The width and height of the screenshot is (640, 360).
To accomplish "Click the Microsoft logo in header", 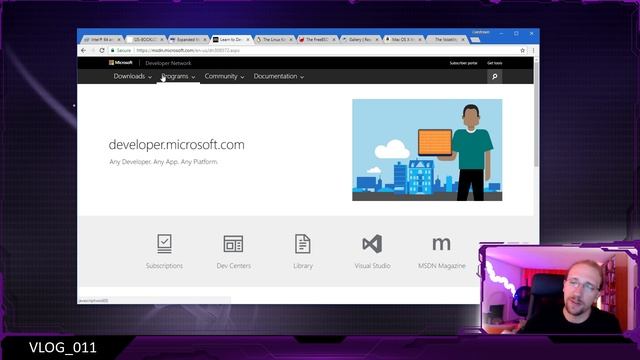I will [121, 63].
